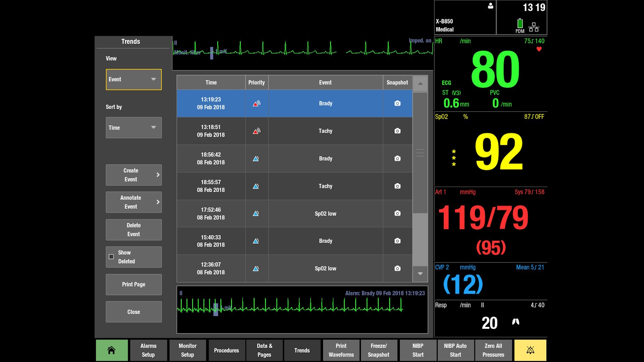Click the 13 19 clock display
Viewport: 644px width, 362px height.
[534, 7]
